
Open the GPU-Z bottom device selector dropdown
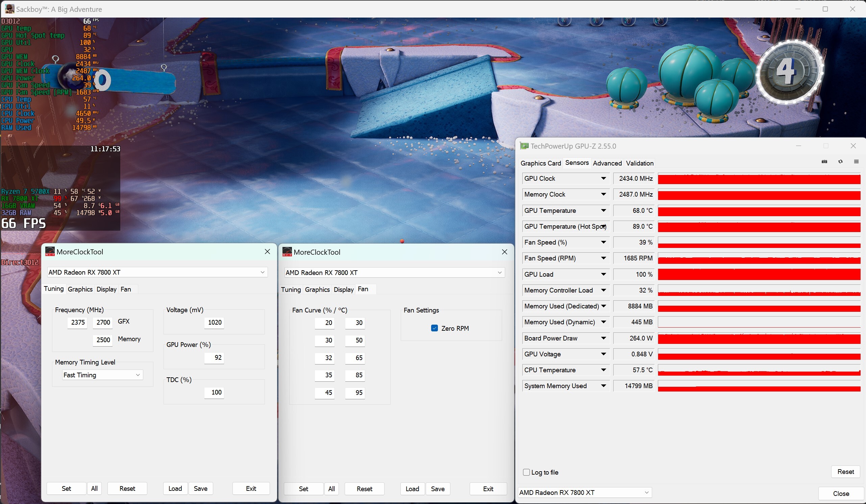tap(585, 492)
